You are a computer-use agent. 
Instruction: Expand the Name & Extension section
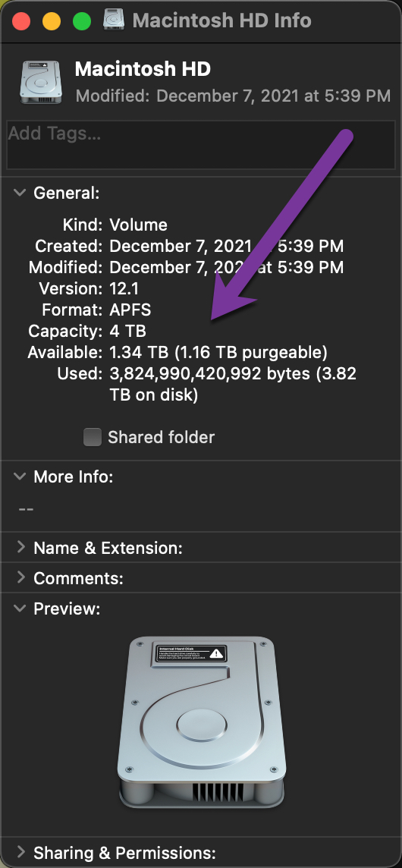[x=20, y=547]
